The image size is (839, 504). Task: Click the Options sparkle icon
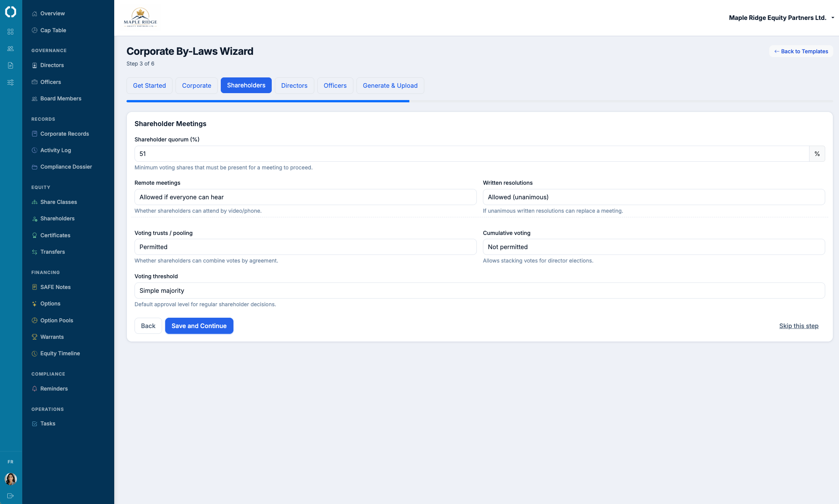[34, 304]
